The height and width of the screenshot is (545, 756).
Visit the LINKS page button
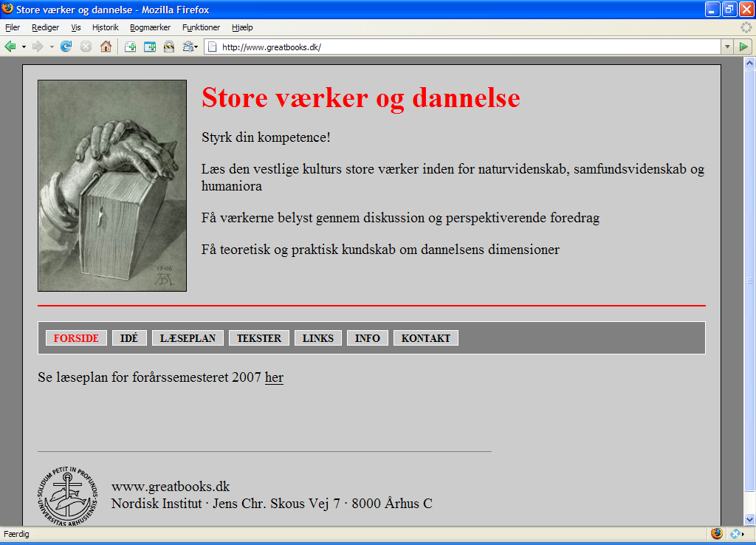[318, 338]
